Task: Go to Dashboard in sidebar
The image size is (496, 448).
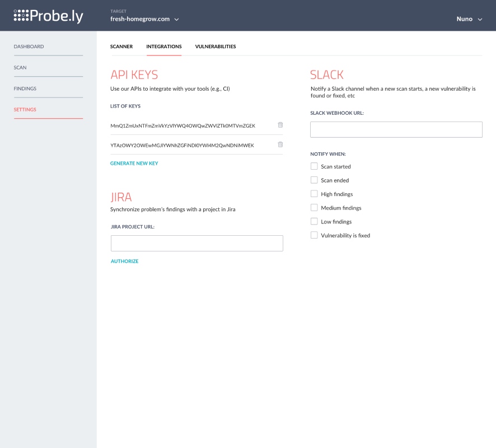Action: [29, 46]
